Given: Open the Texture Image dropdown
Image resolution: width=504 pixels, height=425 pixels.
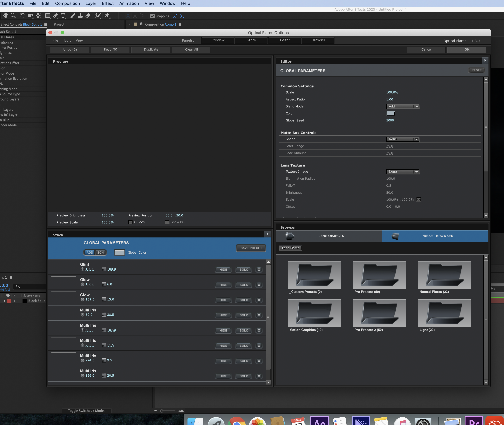Looking at the screenshot, I should pyautogui.click(x=403, y=172).
